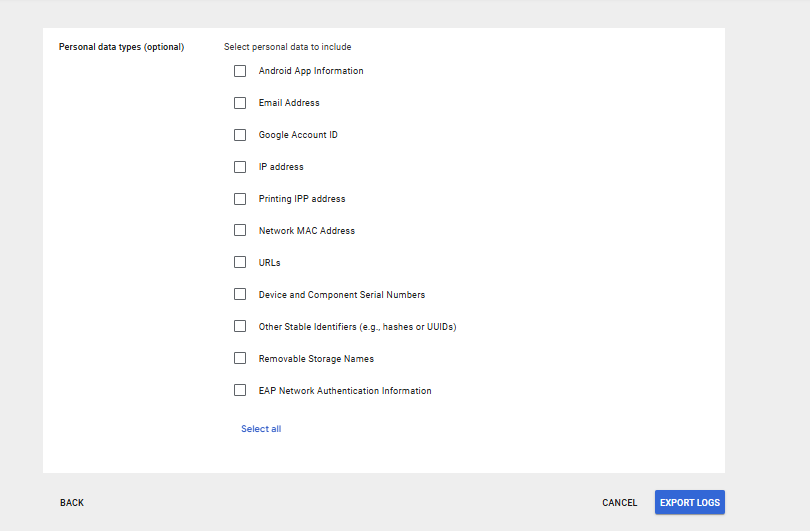Image resolution: width=810 pixels, height=531 pixels.
Task: Click the 'Google Account ID' label text
Action: pyautogui.click(x=298, y=135)
